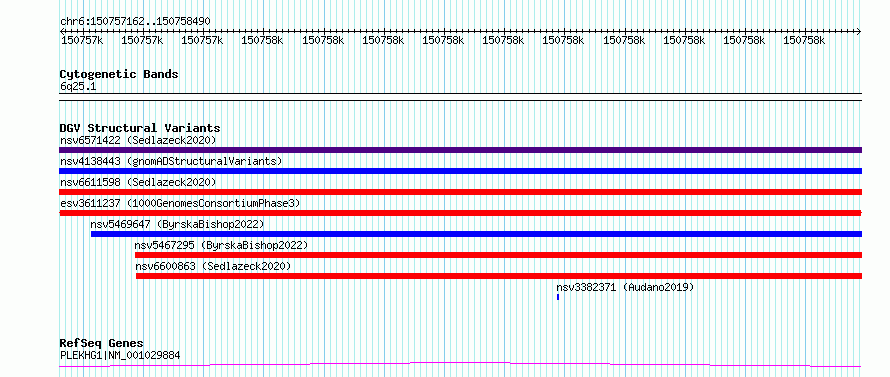This screenshot has height=377, width=890.
Task: Open the nsv6611598 (Sedlazeck2020) label
Action: (138, 182)
